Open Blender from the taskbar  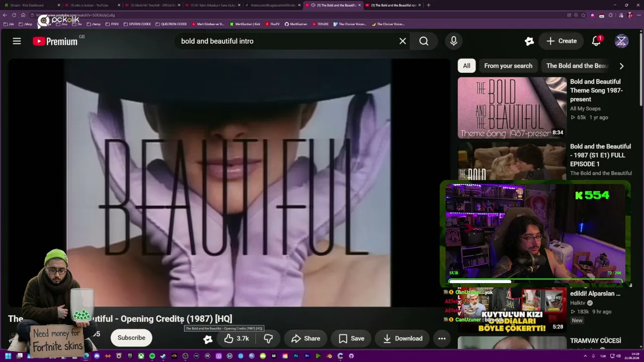[x=329, y=356]
